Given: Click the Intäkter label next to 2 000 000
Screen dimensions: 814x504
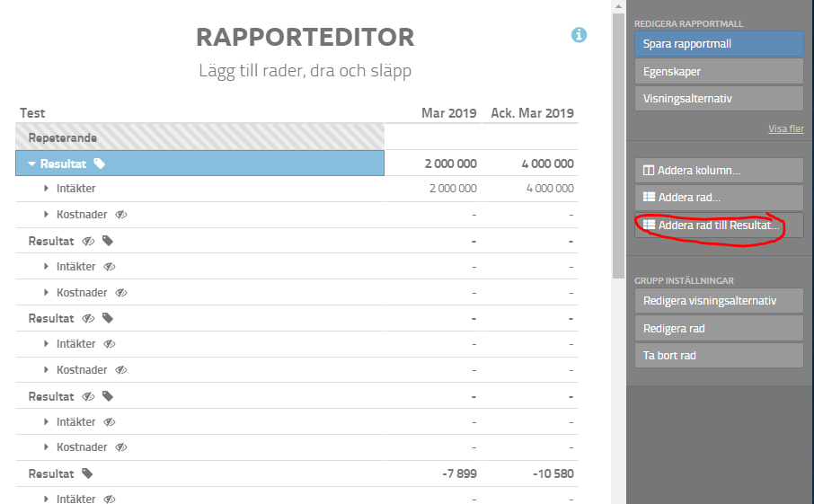Looking at the screenshot, I should pyautogui.click(x=75, y=189).
